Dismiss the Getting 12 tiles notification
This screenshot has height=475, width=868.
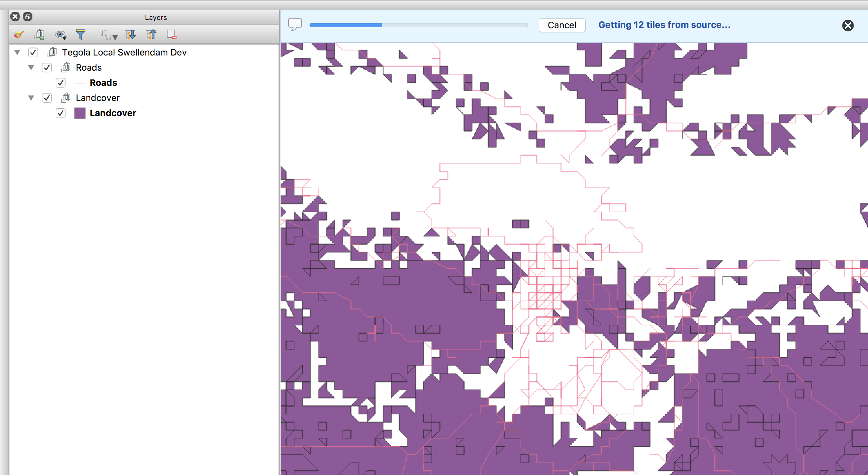point(848,25)
